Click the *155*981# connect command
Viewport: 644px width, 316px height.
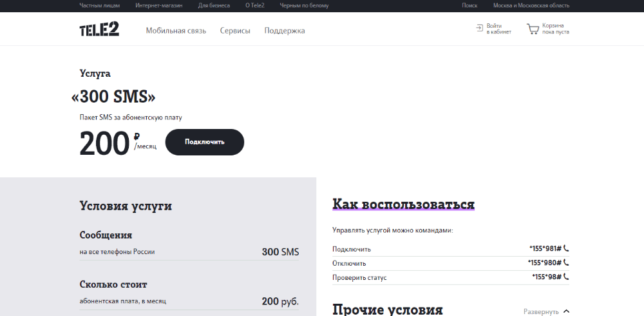coord(545,248)
